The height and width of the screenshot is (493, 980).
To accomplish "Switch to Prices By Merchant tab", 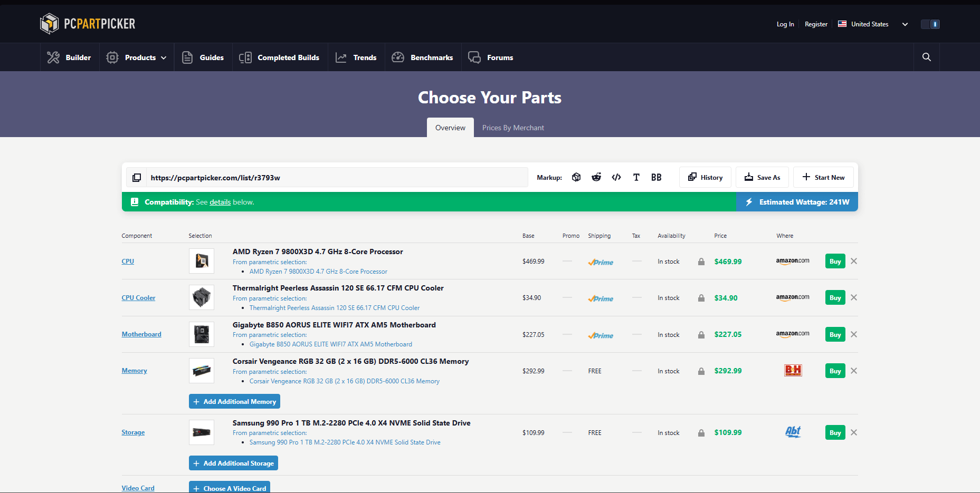I will tap(513, 128).
